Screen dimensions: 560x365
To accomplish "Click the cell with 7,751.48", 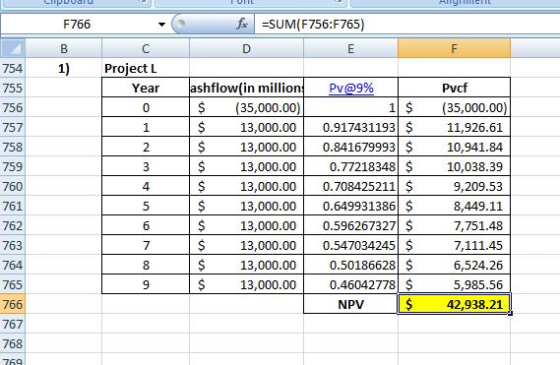I will 454,225.
